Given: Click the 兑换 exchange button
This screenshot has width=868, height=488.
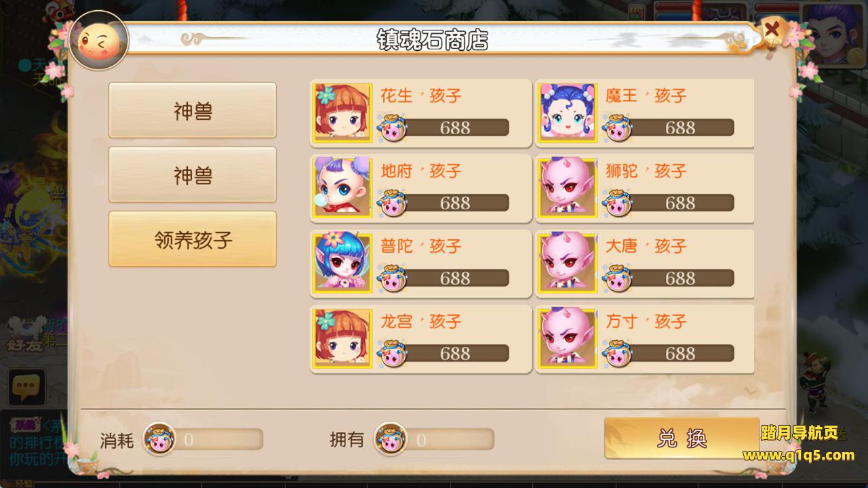Looking at the screenshot, I should click(x=682, y=439).
